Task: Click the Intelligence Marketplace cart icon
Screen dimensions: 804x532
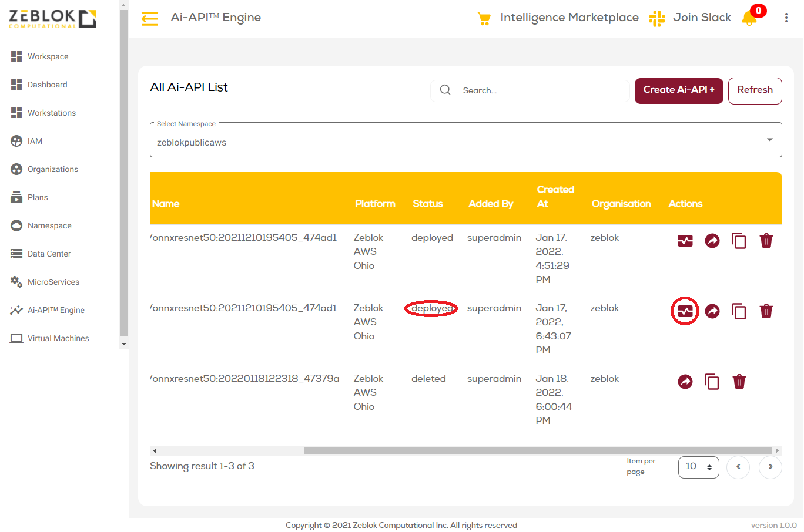Action: [484, 19]
